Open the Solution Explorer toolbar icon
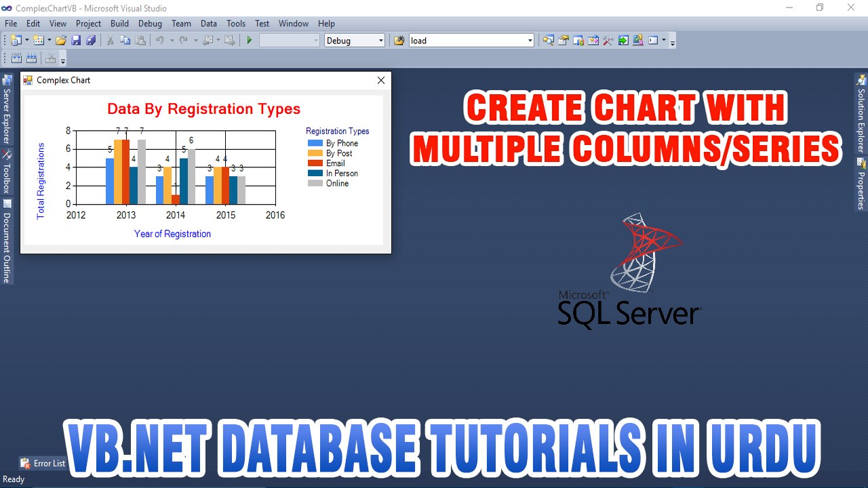The height and width of the screenshot is (488, 868). pos(549,41)
